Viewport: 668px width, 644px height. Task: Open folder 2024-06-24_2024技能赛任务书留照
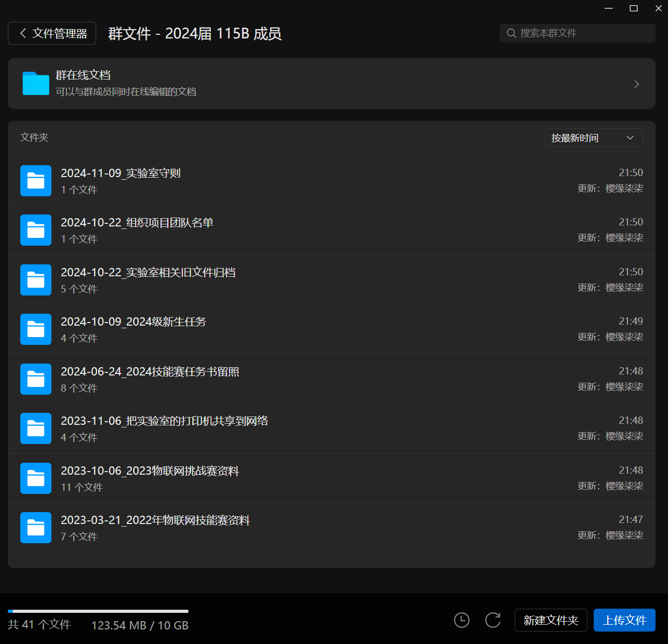(x=150, y=372)
